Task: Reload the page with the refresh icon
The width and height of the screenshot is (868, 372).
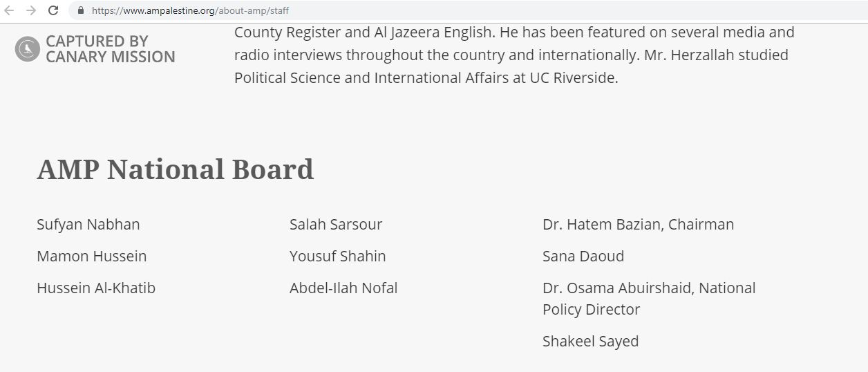Action: (53, 10)
